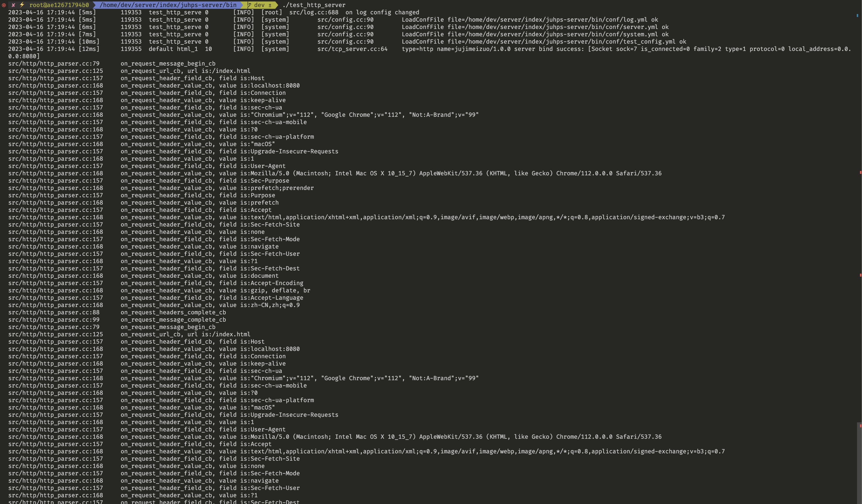Click the '[6ms]' elapsed time

click(x=87, y=27)
